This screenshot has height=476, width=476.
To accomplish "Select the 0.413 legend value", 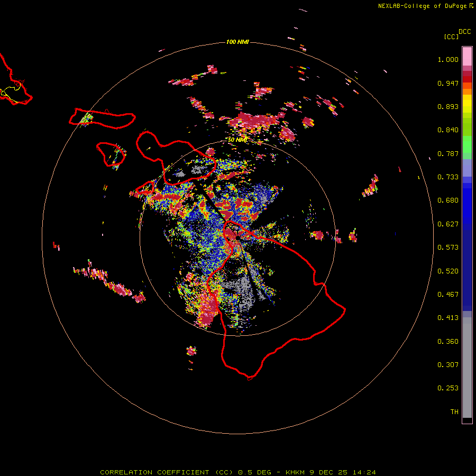I will [x=448, y=318].
